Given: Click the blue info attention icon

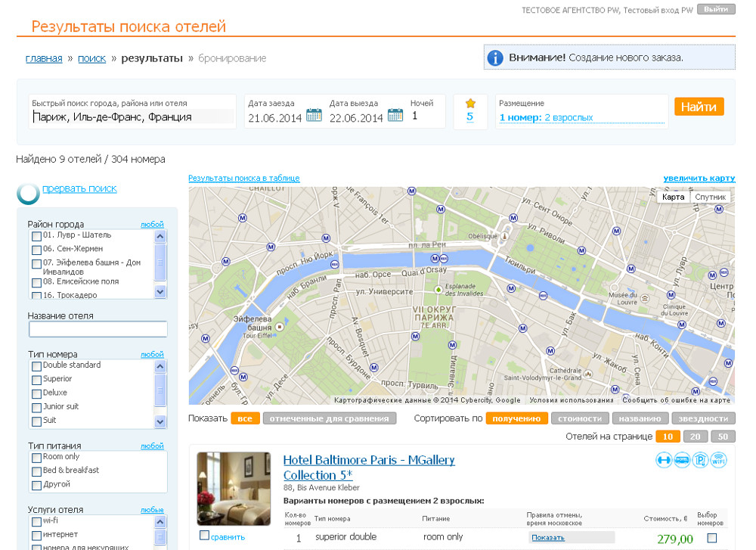Looking at the screenshot, I should tap(495, 58).
